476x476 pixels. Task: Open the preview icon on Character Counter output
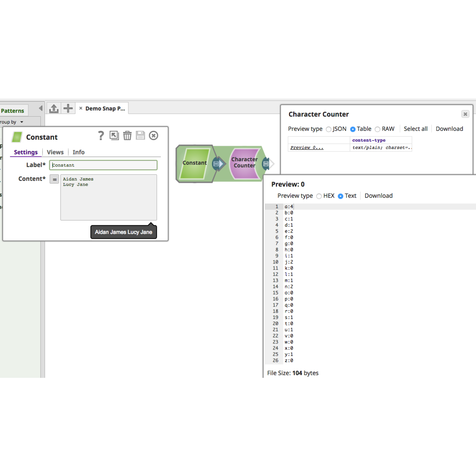(x=266, y=164)
